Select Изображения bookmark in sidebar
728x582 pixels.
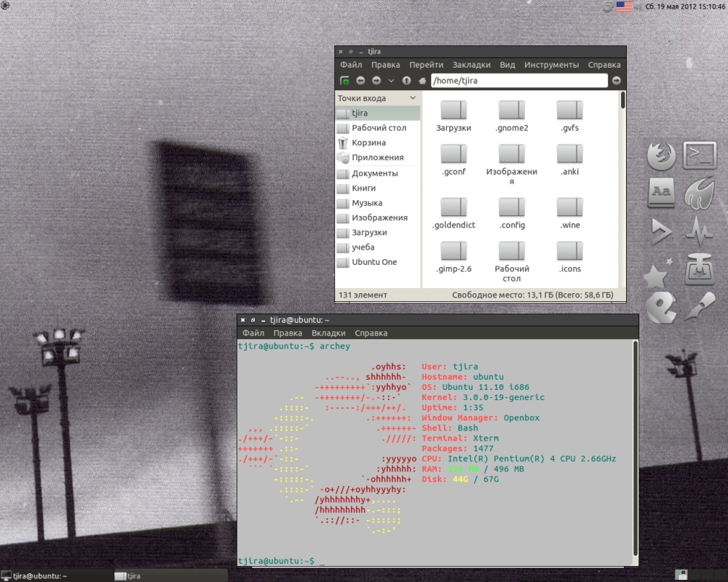coord(377,218)
